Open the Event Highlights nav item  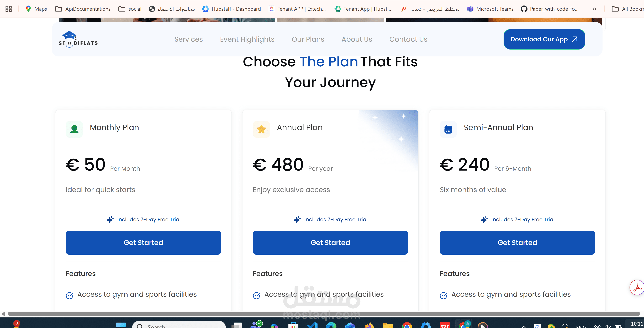click(247, 39)
